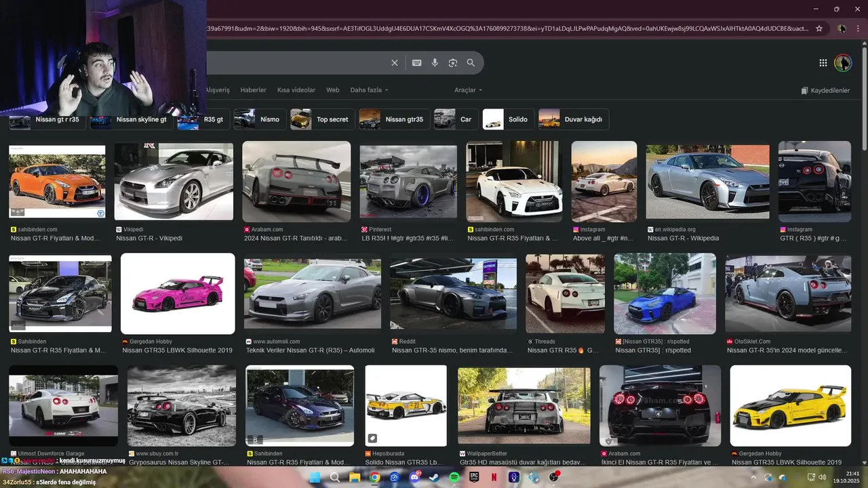The image size is (868, 488).
Task: Open the Hepsiburada Solido GTR35 thumbnail
Action: point(406,405)
